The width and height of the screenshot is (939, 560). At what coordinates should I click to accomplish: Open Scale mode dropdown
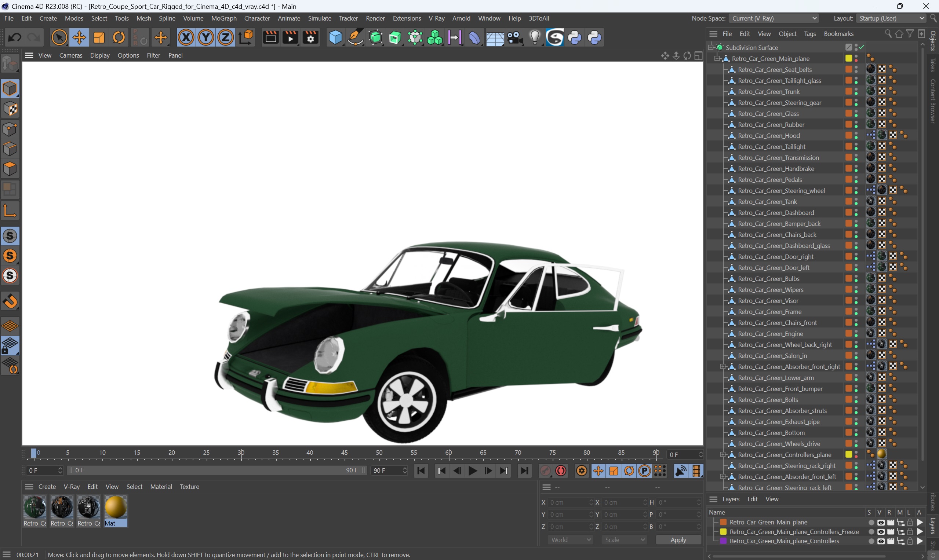pyautogui.click(x=624, y=540)
